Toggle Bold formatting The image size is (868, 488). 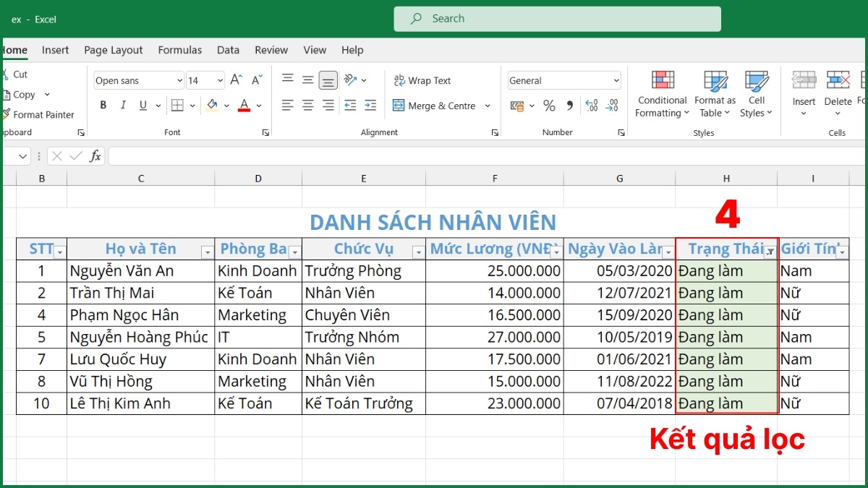pos(103,106)
